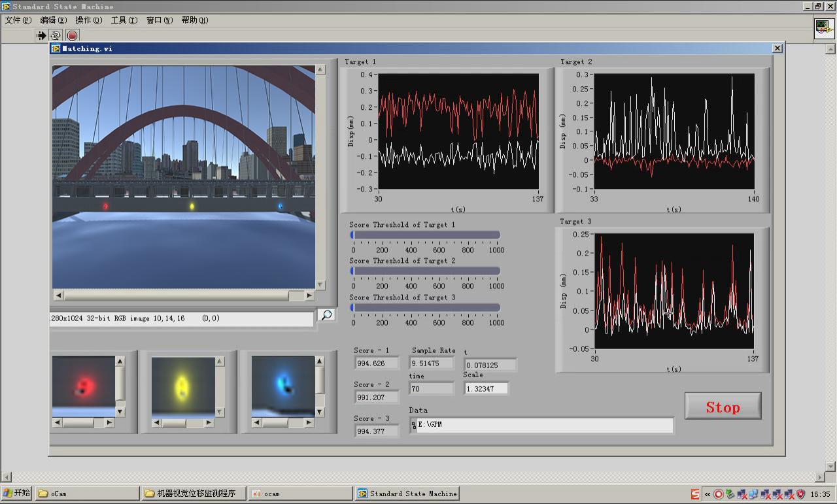Click the Score Threshold of Target 3 slider
Screen dimensions: 837x504
(x=425, y=307)
